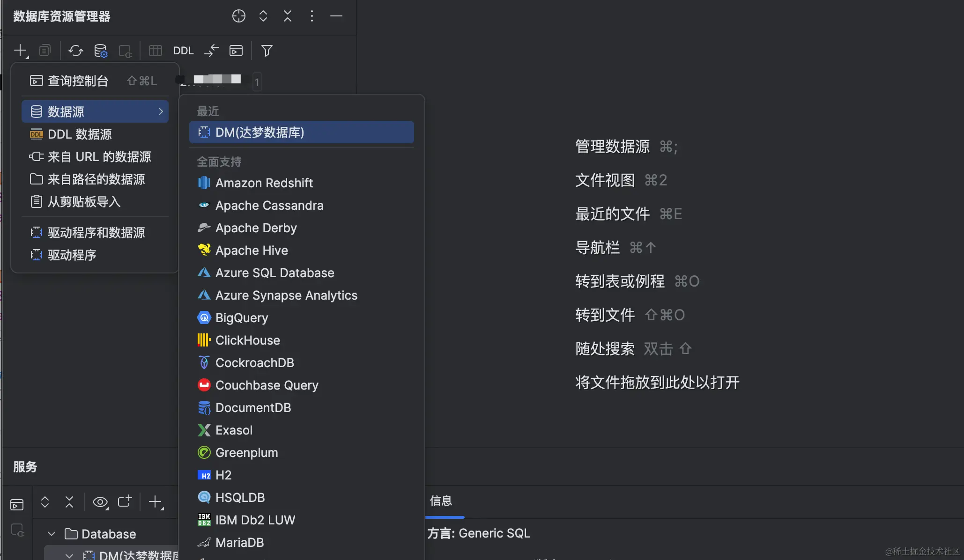964x560 pixels.
Task: Expand all in Services toolbar
Action: tap(45, 502)
